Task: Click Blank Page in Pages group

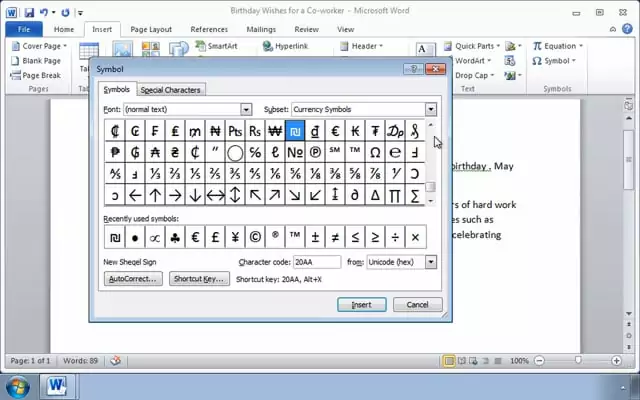Action: pyautogui.click(x=36, y=61)
